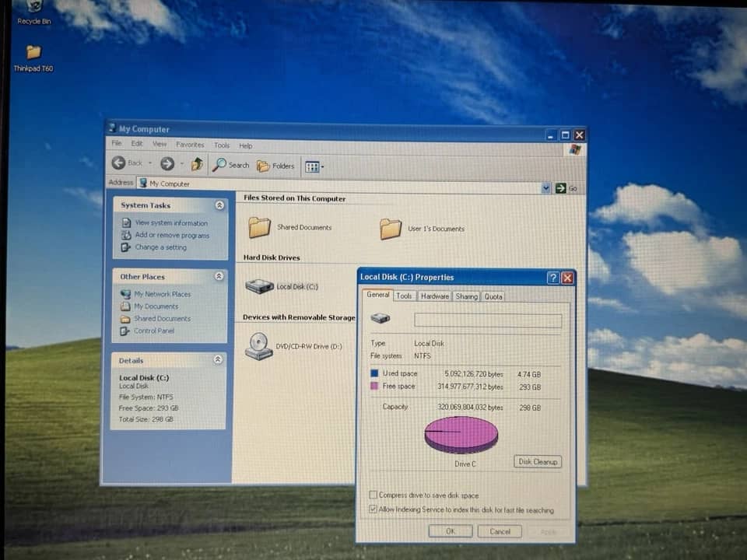Open Control Panel link
Viewport: 747px width, 560px height.
(x=154, y=331)
